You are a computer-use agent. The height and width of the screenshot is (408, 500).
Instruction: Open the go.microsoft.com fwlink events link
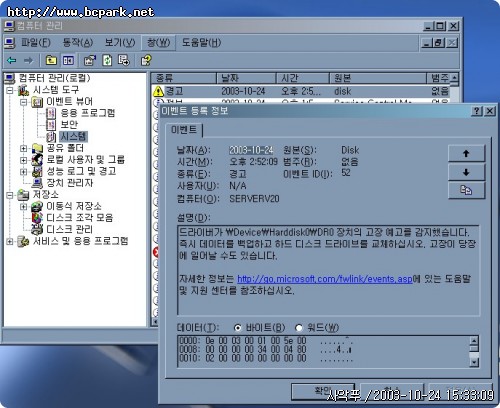point(325,279)
